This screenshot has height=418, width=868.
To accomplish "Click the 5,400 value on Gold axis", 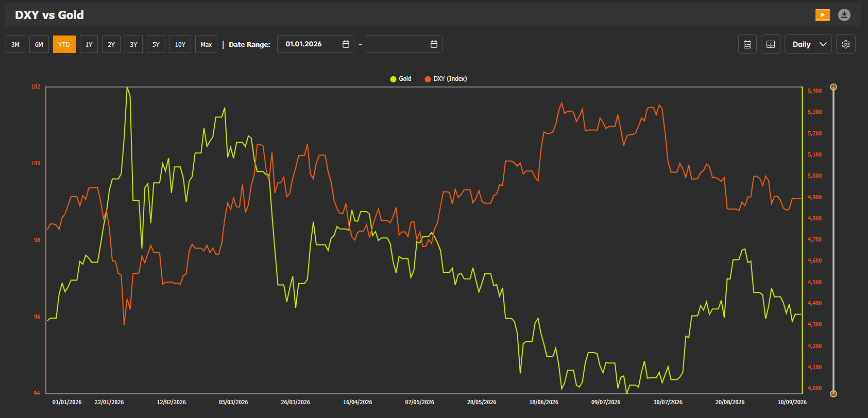I will 815,91.
